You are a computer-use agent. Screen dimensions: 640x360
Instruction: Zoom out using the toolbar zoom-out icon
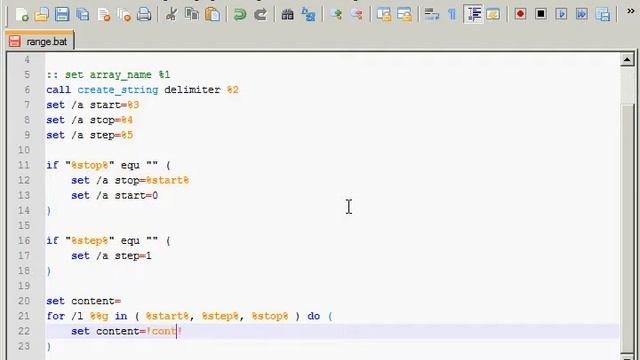point(357,15)
